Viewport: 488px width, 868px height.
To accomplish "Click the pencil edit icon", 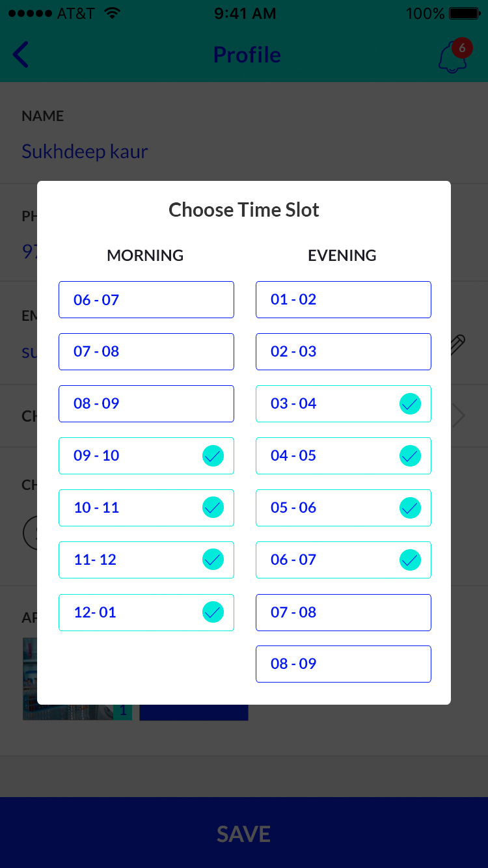I will tap(458, 344).
